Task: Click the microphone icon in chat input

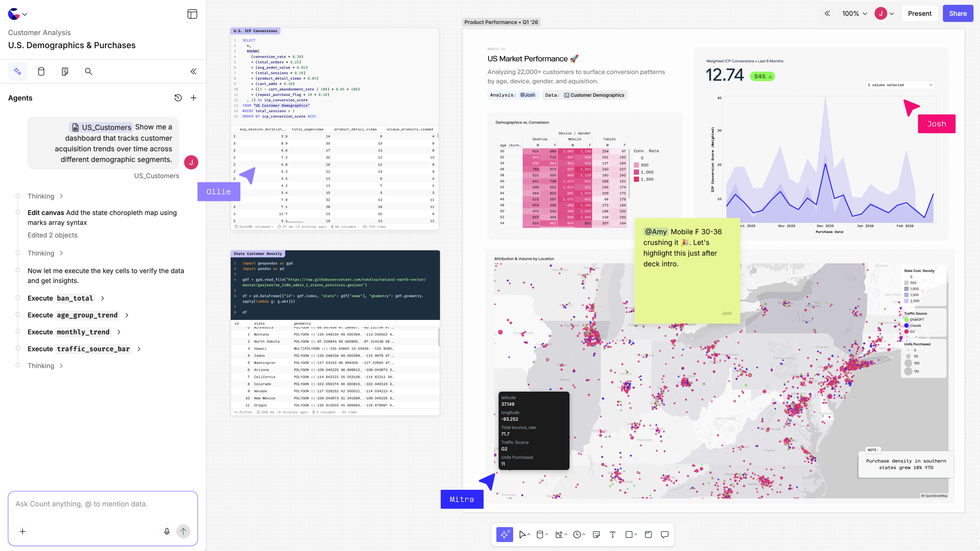Action: (167, 531)
